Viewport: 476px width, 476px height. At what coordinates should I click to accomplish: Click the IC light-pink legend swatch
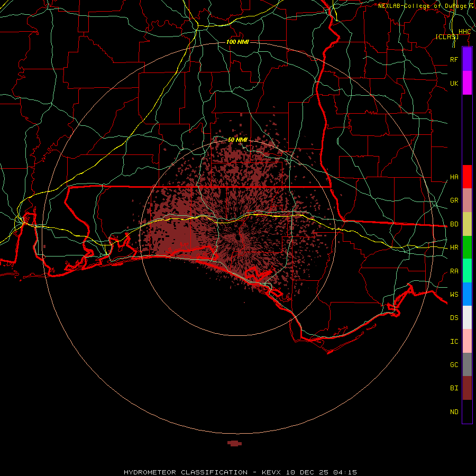click(x=467, y=341)
